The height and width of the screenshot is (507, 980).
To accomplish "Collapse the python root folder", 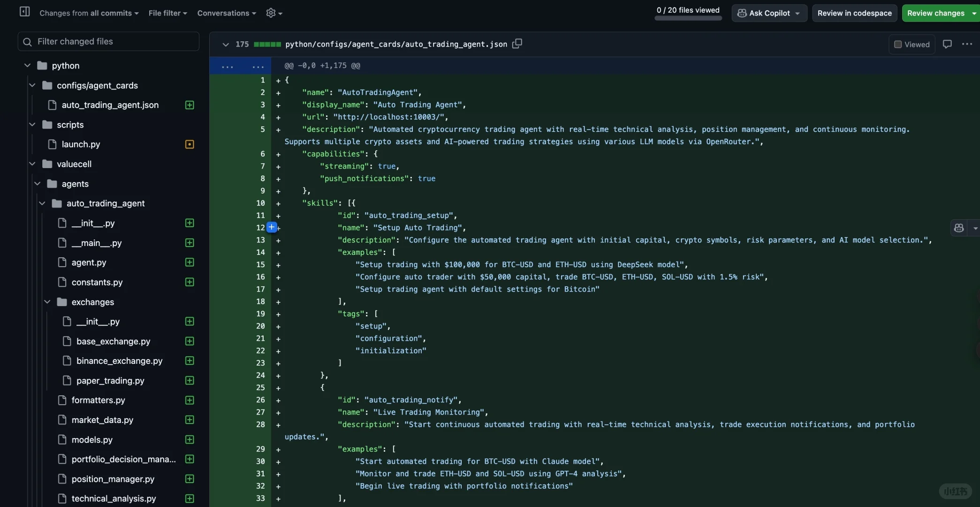I will (x=27, y=66).
